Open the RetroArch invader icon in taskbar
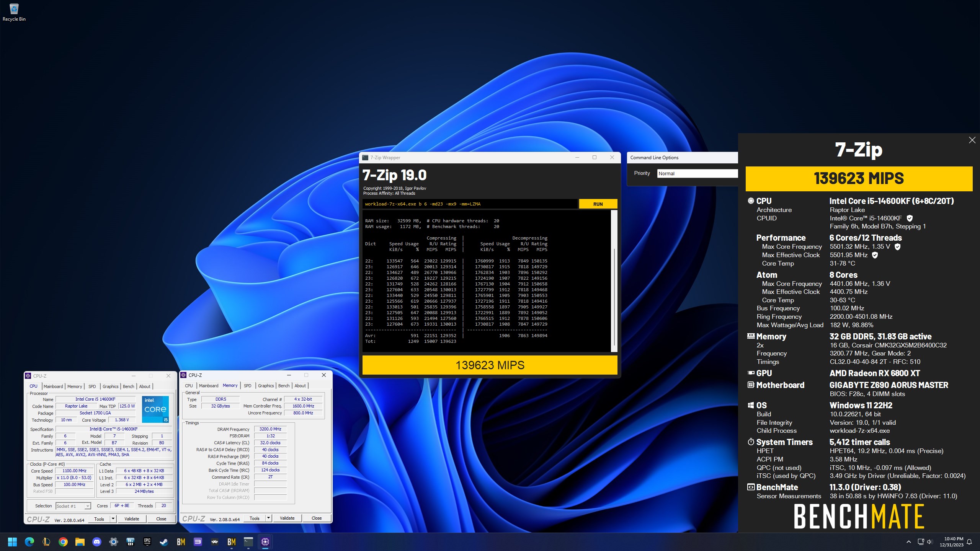 click(x=215, y=542)
